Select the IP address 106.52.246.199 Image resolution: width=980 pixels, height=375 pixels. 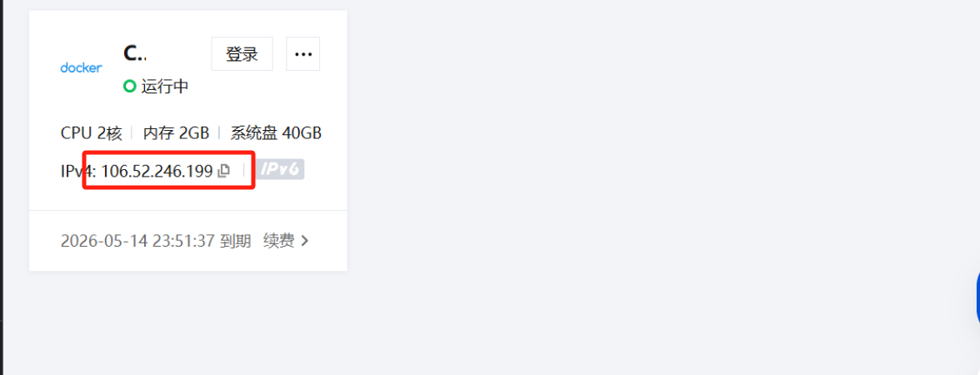click(x=157, y=171)
